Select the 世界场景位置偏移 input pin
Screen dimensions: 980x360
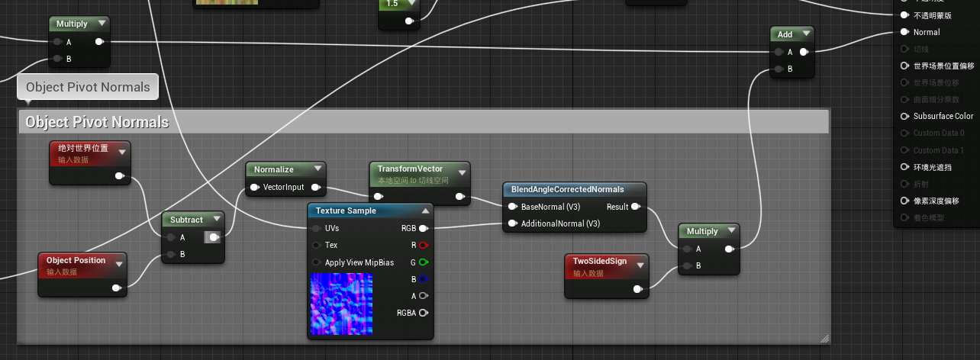coord(904,66)
